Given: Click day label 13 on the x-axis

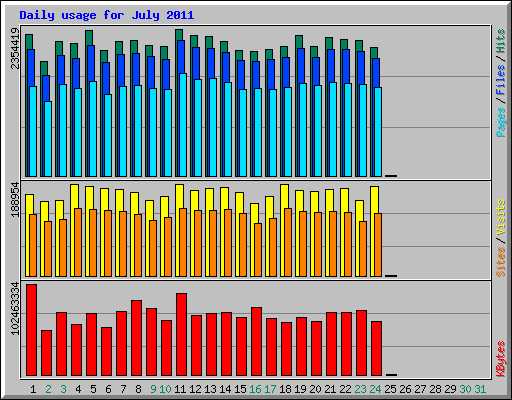Looking at the screenshot, I should (210, 389).
